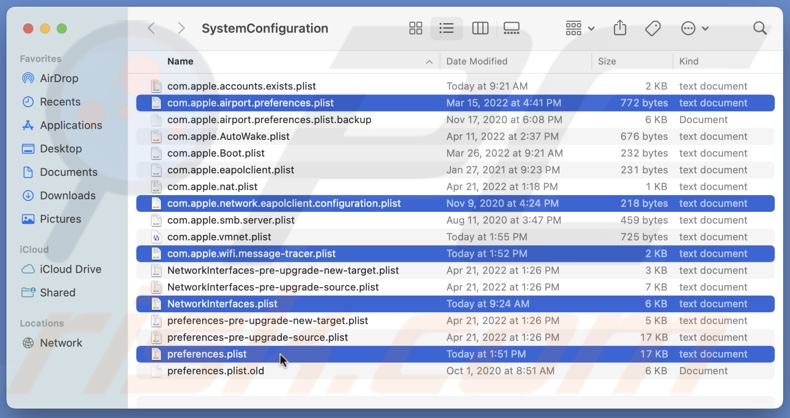The image size is (790, 418).
Task: Select com.apple.airport.preferences.plist.backup file
Action: [455, 119]
